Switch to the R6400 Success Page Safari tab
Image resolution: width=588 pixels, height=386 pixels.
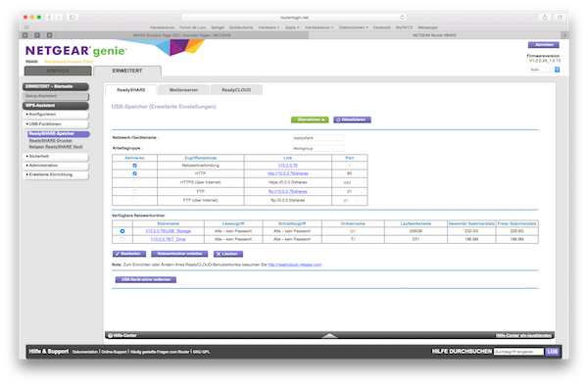(182, 35)
